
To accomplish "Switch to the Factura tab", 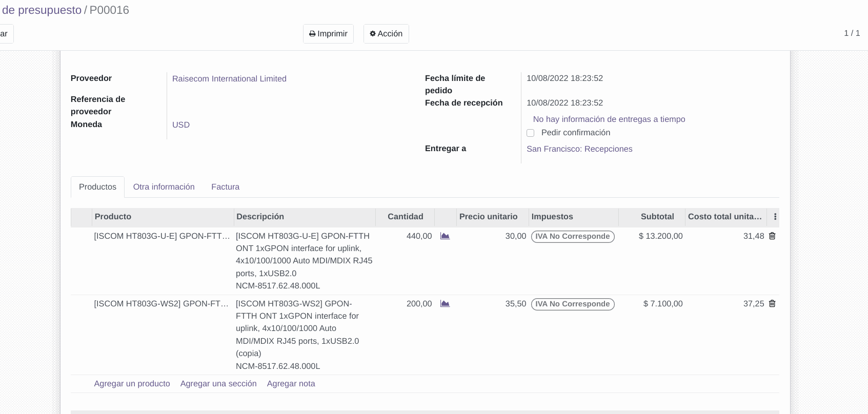I will (x=226, y=187).
